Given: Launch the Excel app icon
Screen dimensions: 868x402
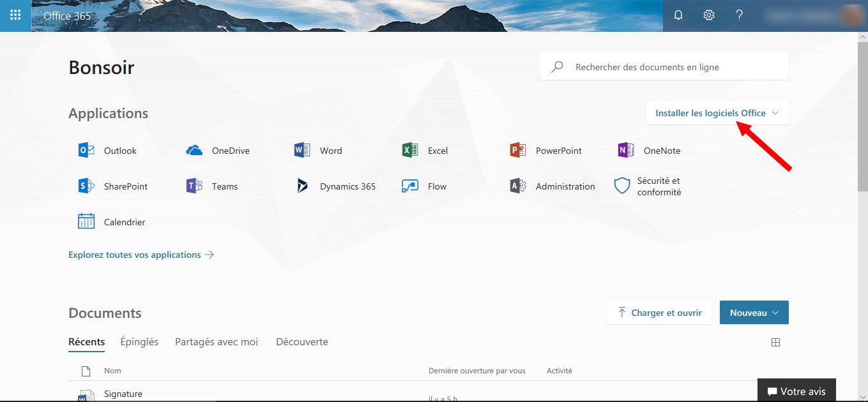Looking at the screenshot, I should (x=410, y=151).
